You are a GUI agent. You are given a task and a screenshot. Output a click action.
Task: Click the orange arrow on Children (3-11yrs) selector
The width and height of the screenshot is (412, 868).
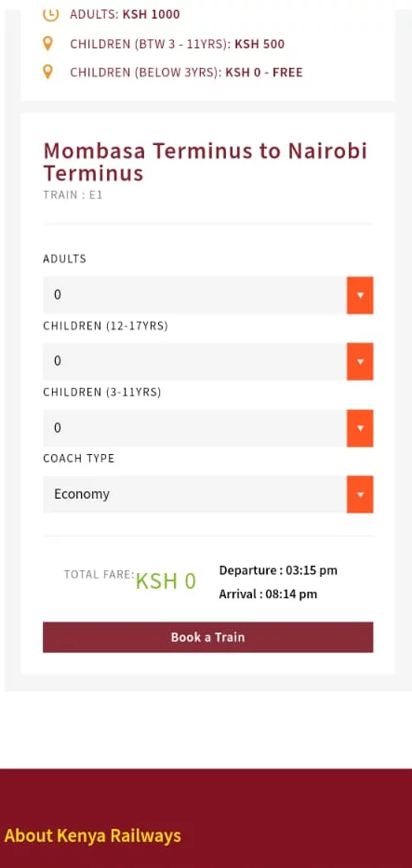(x=360, y=428)
